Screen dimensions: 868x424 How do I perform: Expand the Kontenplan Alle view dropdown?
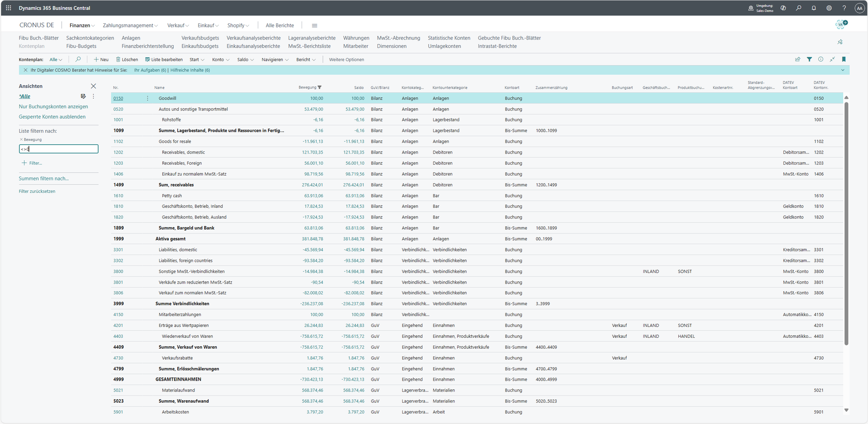point(56,60)
